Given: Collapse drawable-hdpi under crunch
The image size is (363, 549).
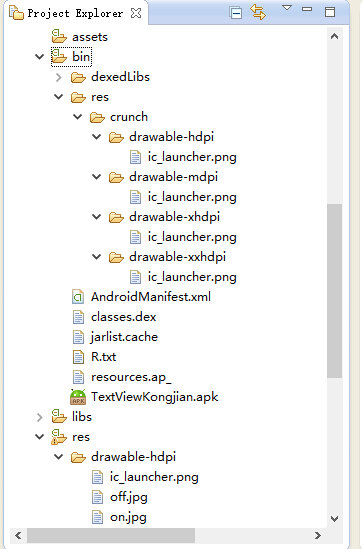Looking at the screenshot, I should (x=96, y=137).
